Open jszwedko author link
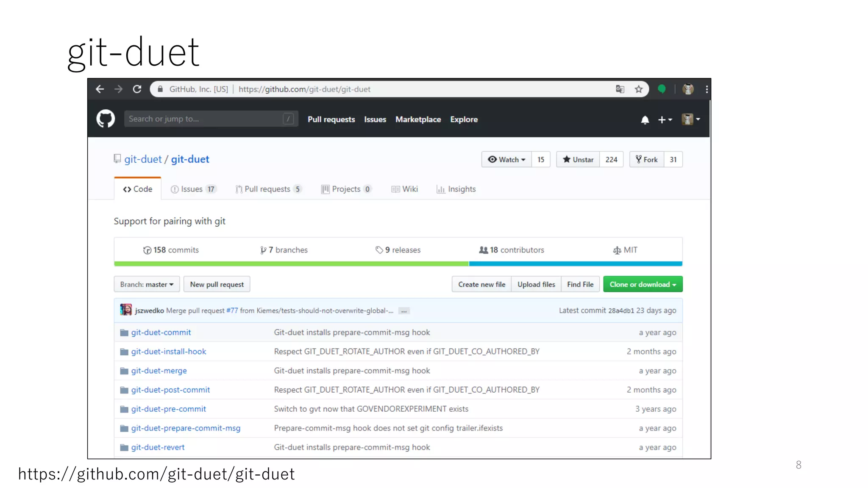This screenshot has height=488, width=868. [x=150, y=311]
